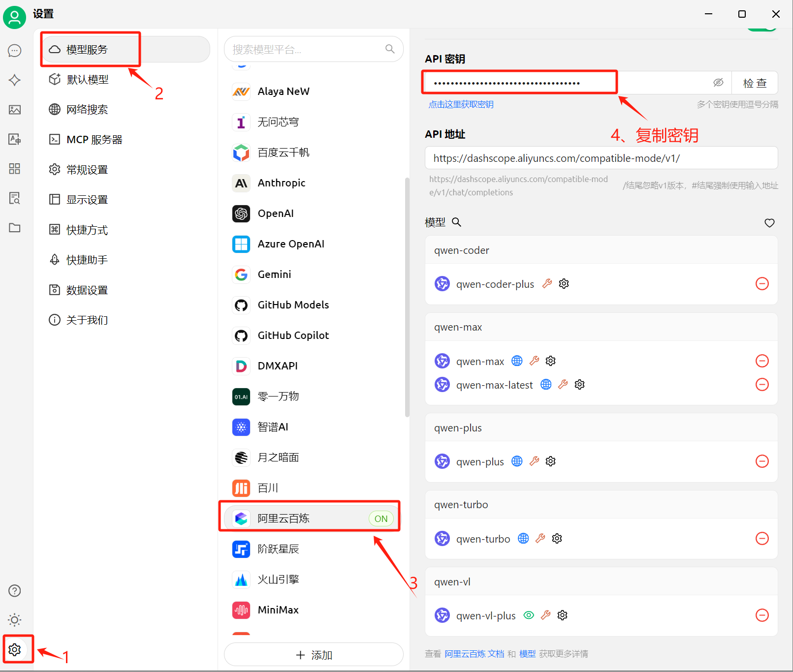The width and height of the screenshot is (793, 672).
Task: Remove the qwen-coder-plus model
Action: [x=762, y=284]
